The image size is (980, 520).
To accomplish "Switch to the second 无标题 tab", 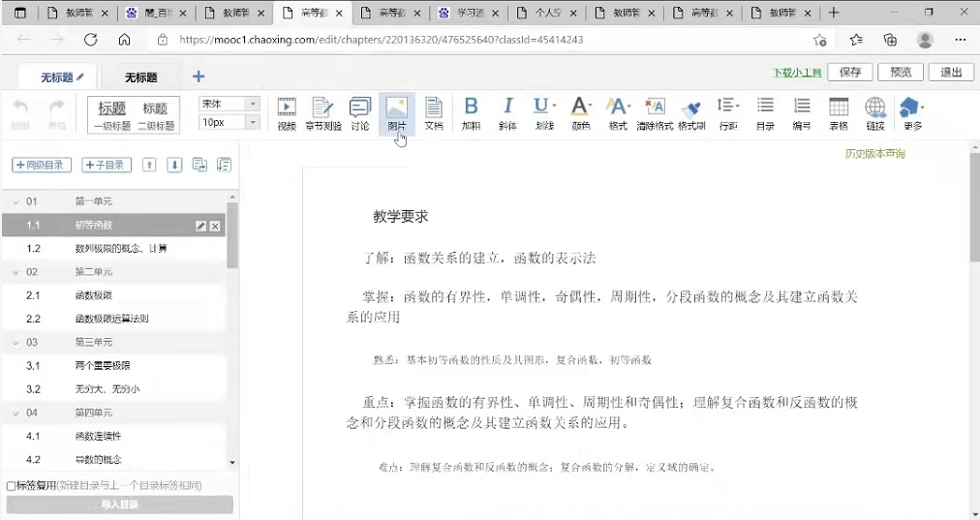I will click(x=141, y=77).
